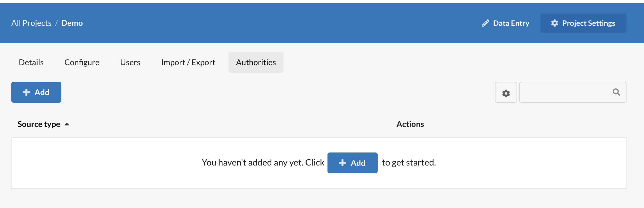Click Add text on the top-left blue button
644x208 pixels.
pos(42,92)
